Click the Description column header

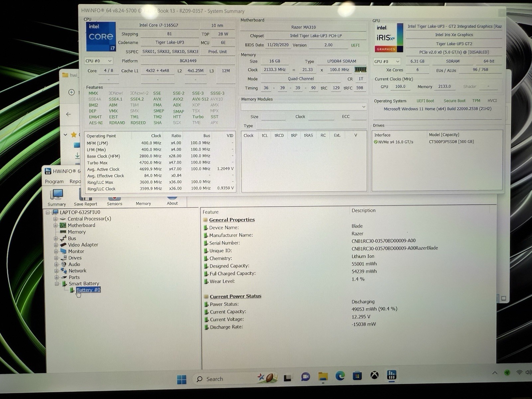pyautogui.click(x=363, y=210)
